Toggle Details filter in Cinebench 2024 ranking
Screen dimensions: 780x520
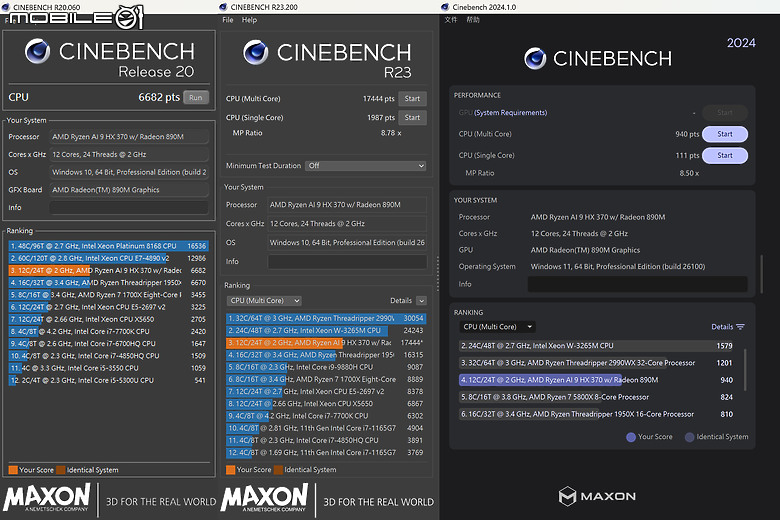tap(728, 327)
